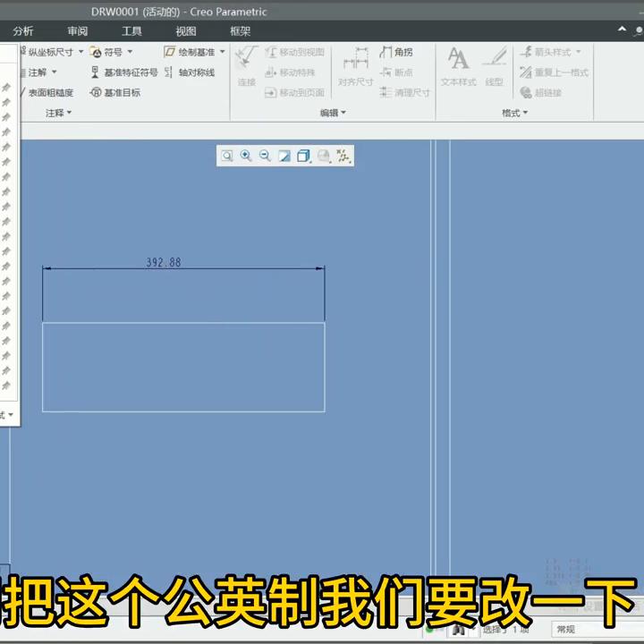The height and width of the screenshot is (644, 644).
Task: Expand the Format (格式) group menu
Action: tap(514, 113)
